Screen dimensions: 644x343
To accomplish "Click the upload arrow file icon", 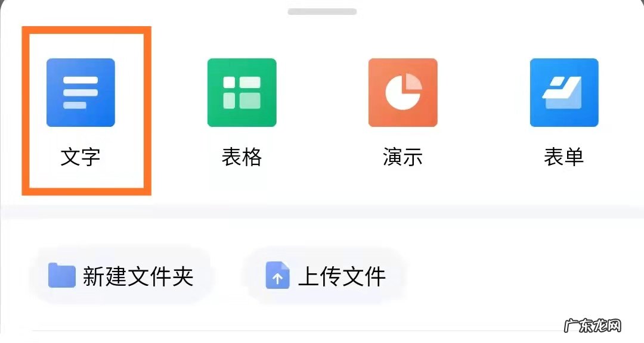I will click(x=277, y=275).
